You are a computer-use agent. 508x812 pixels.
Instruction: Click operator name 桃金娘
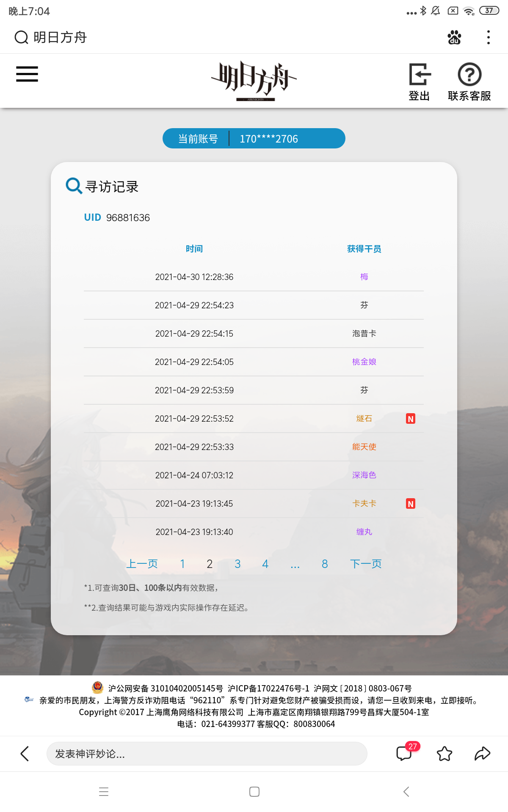point(364,362)
